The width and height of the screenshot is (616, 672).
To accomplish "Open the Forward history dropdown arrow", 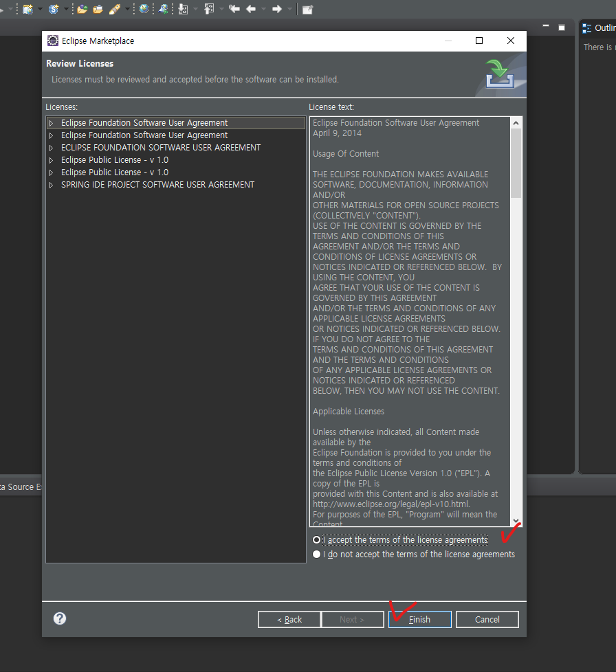I will 289,9.
